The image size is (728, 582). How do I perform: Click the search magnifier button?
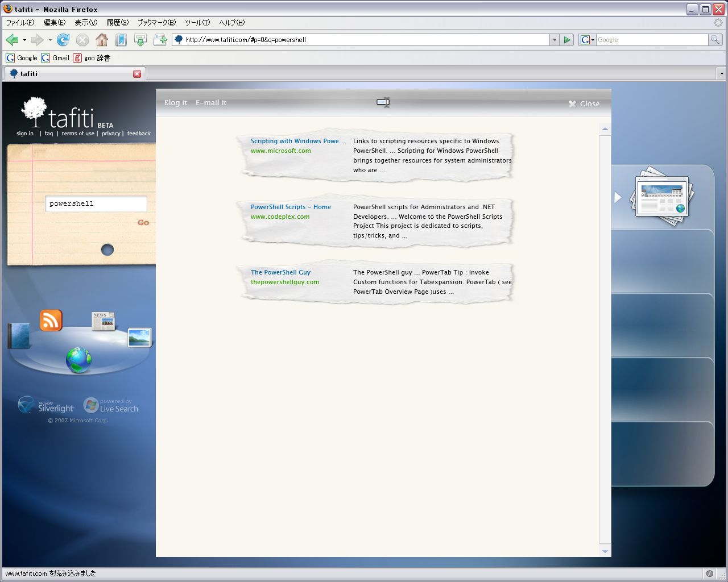click(715, 40)
